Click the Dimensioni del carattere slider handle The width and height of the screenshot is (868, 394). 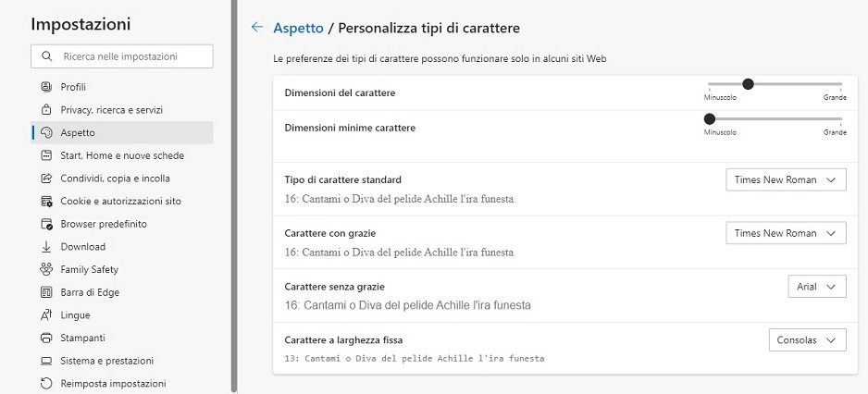point(748,84)
